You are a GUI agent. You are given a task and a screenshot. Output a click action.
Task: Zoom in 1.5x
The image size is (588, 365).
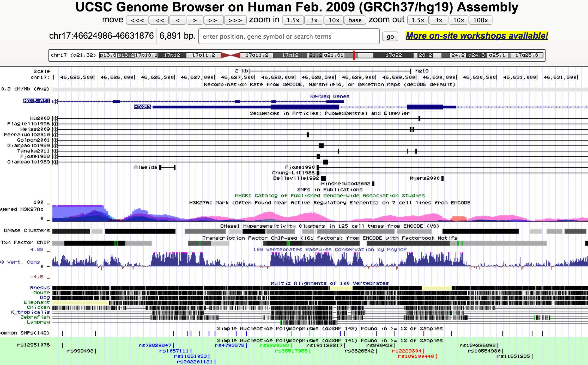pos(293,20)
